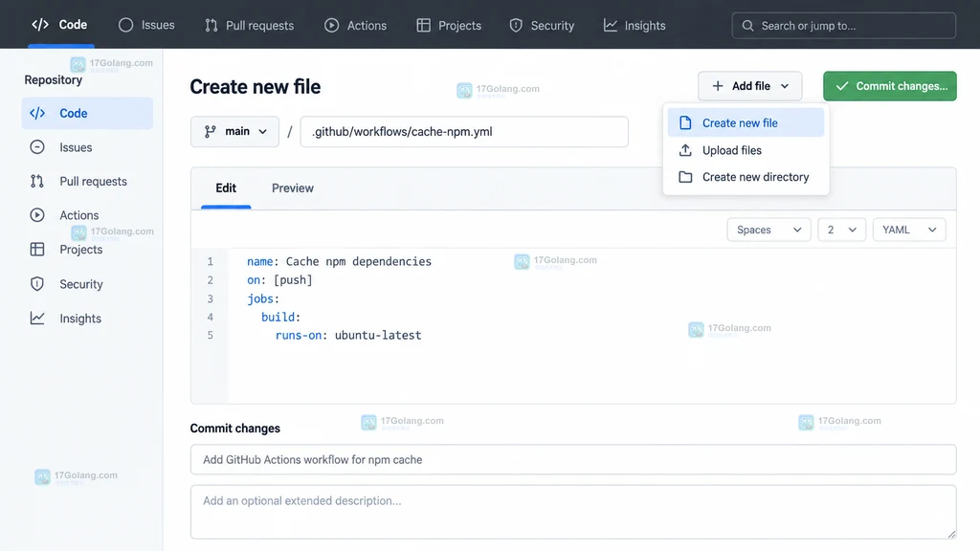The width and height of the screenshot is (980, 551).
Task: Click the sidebar Security shield icon
Action: pos(37,283)
